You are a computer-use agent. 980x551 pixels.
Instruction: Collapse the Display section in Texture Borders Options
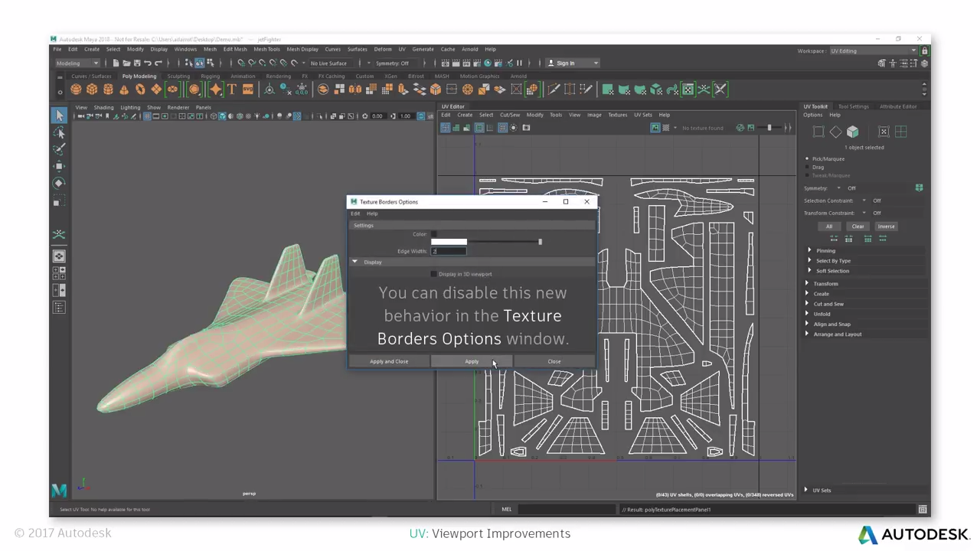354,262
